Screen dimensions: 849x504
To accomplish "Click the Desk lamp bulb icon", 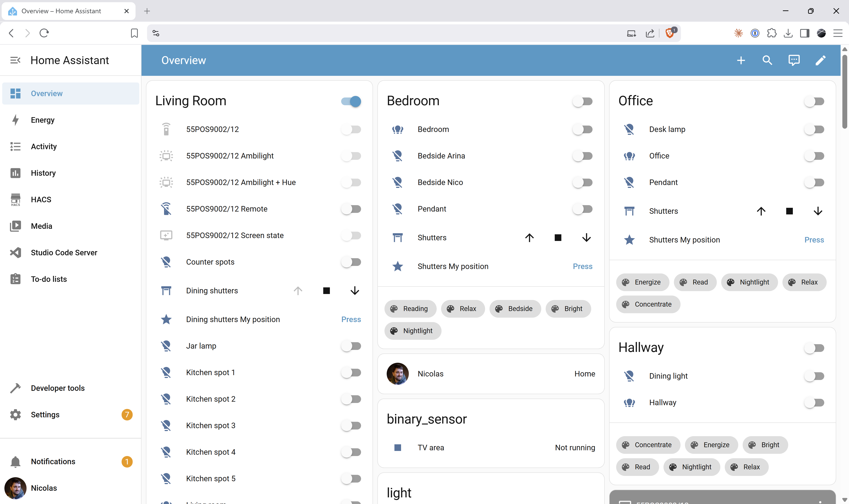I will click(629, 129).
